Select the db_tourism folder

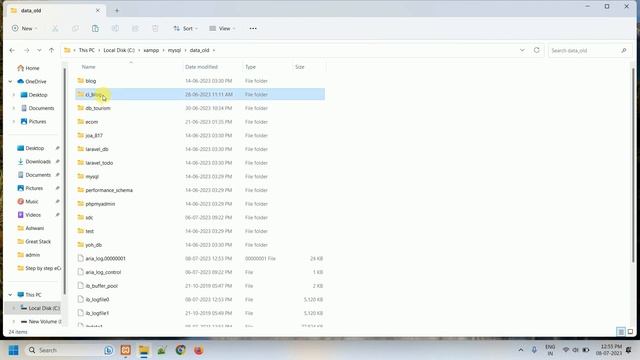point(200,108)
